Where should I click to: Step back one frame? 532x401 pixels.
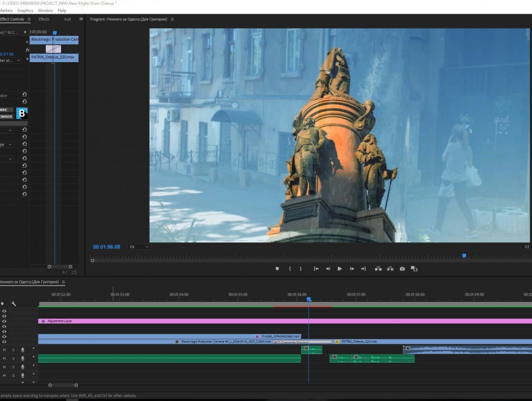[328, 269]
